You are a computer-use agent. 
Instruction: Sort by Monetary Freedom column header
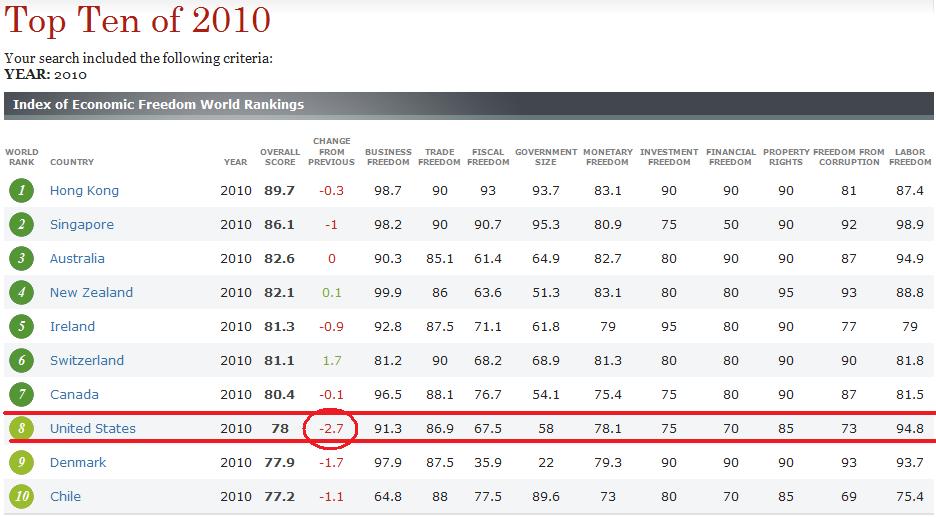(x=608, y=157)
